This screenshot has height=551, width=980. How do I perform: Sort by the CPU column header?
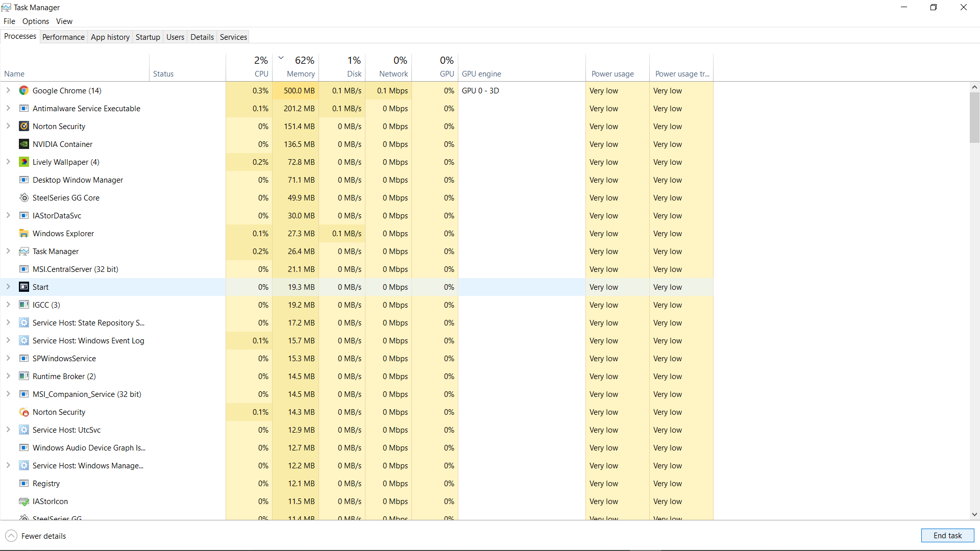261,74
